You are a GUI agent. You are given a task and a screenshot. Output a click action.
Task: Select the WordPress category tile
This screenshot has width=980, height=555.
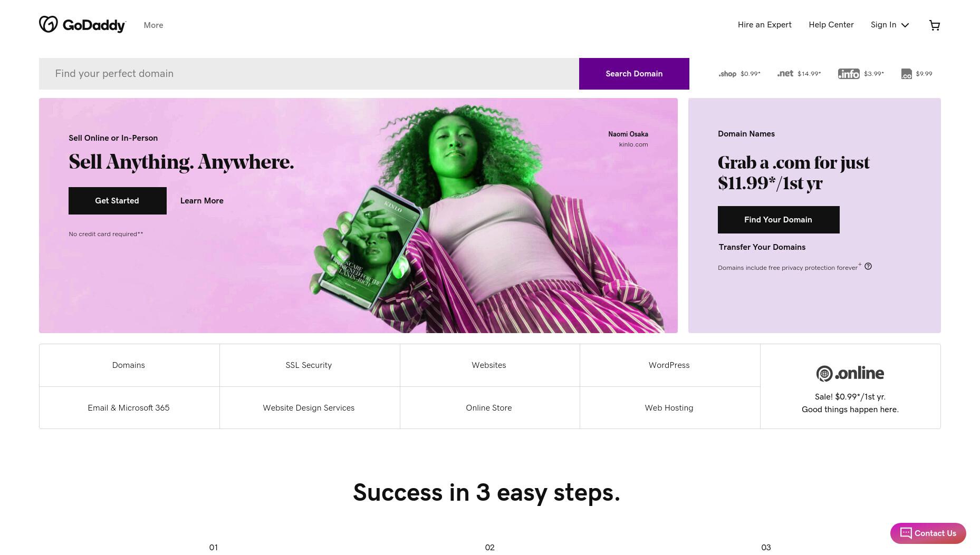(x=669, y=365)
